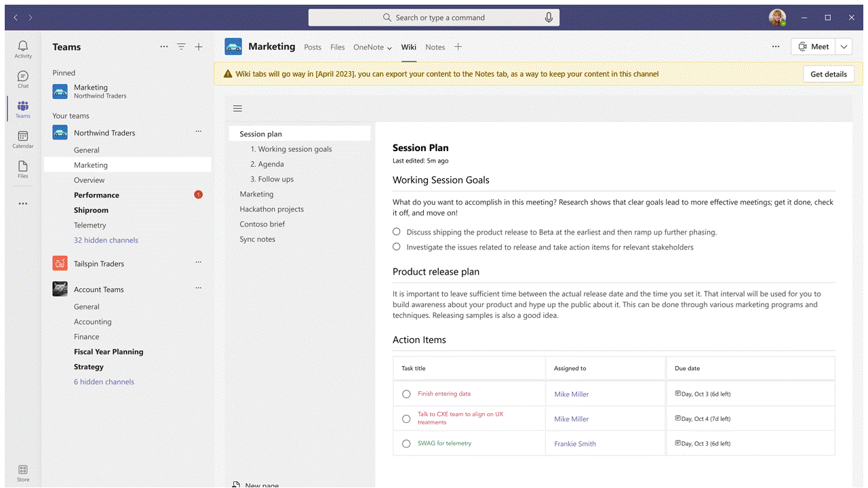Mark SWAG for telemetry as complete
Screen dimensions: 868x488
tap(406, 443)
